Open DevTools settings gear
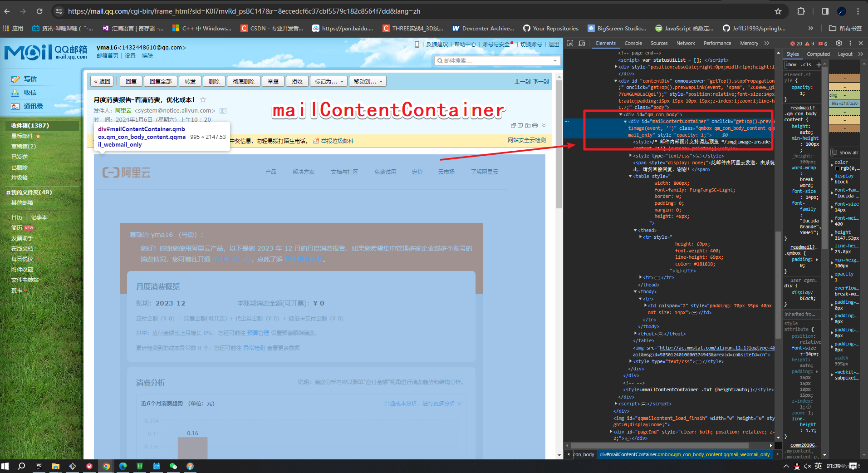This screenshot has width=868, height=473. pyautogui.click(x=839, y=43)
